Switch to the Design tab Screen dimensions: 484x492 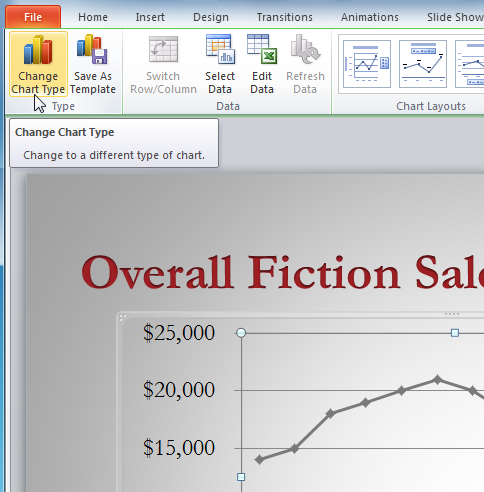tap(211, 17)
